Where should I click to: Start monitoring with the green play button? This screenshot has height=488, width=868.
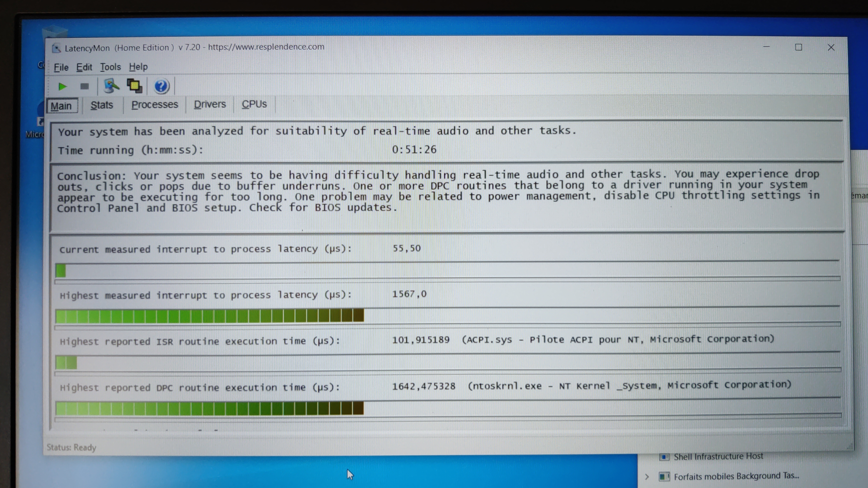coord(62,87)
